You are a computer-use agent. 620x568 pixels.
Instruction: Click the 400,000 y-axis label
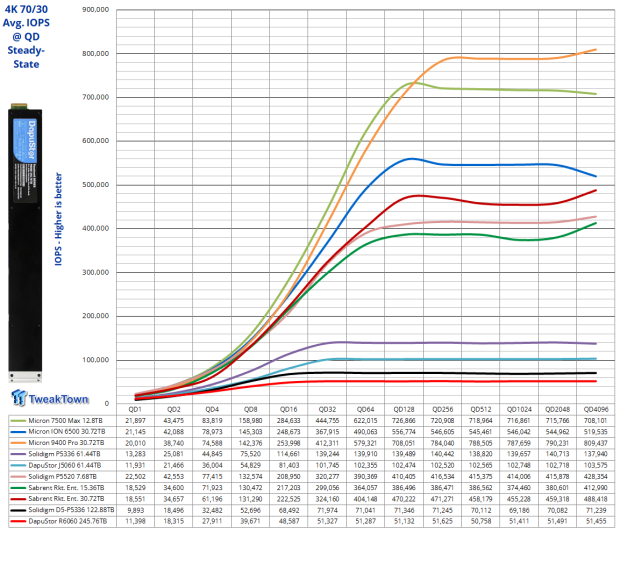pyautogui.click(x=95, y=228)
